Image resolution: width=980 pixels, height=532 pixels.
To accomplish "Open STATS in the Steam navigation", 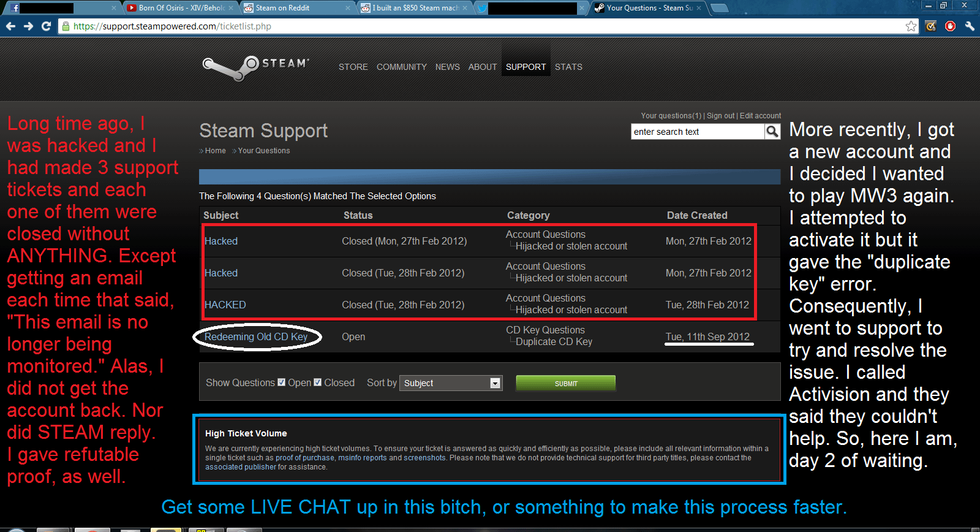I will (x=568, y=67).
